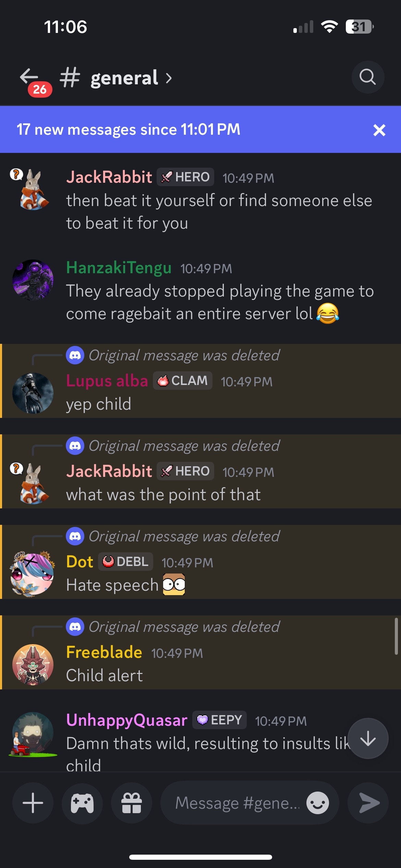The image size is (401, 868).
Task: Tap the search magnifier icon
Action: coord(367,77)
